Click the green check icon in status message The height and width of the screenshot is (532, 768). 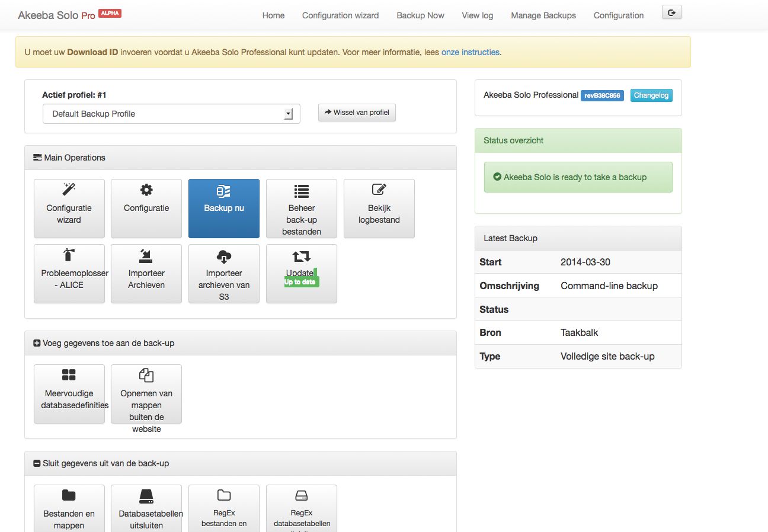tap(498, 177)
